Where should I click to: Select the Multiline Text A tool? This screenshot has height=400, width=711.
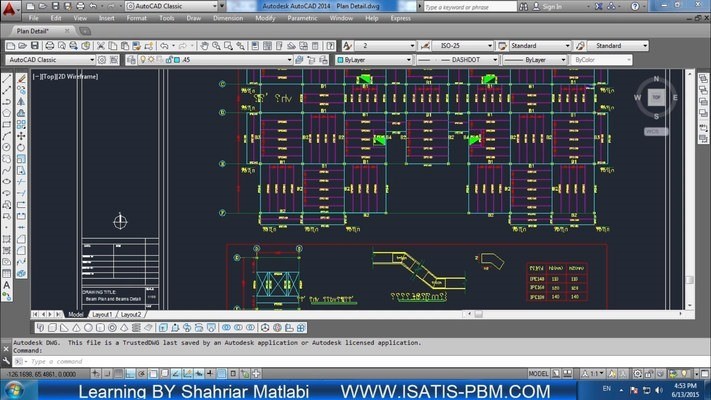tap(7, 285)
